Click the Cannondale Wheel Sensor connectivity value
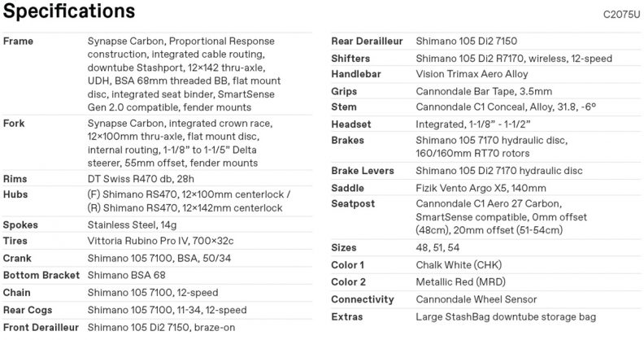The height and width of the screenshot is (340, 644). (476, 299)
